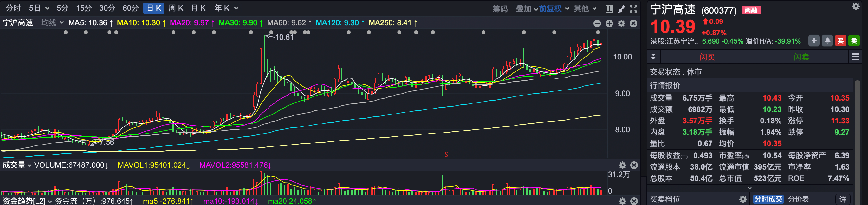Open the 港股:江苏宁沪 H-share link
The width and height of the screenshot is (868, 205).
point(674,41)
